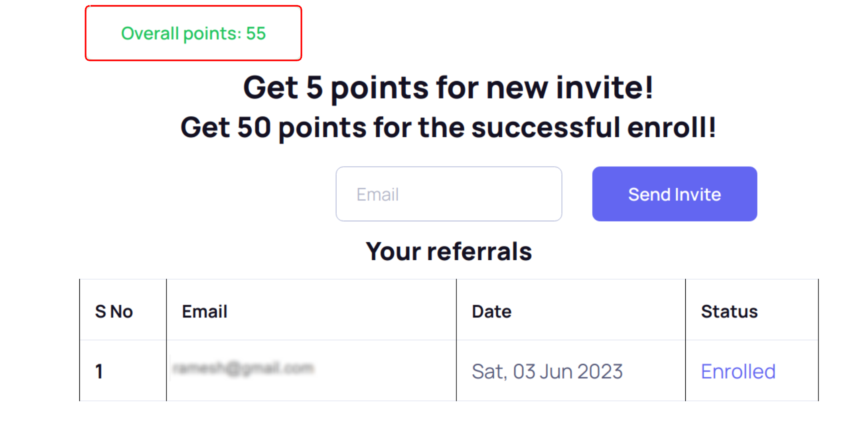Viewport: 868px width, 444px height.
Task: Click the Overall points badge
Action: tap(193, 33)
